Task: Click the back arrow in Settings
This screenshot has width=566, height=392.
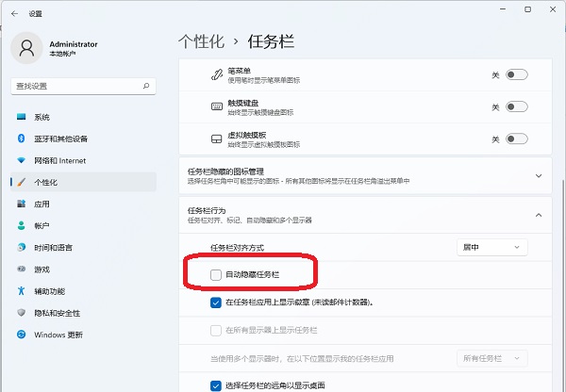Action: pyautogui.click(x=14, y=14)
